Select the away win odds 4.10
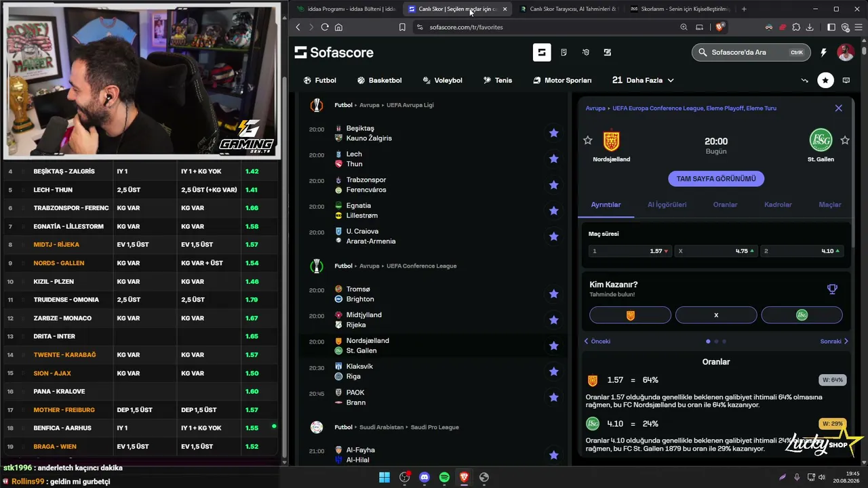 (802, 251)
